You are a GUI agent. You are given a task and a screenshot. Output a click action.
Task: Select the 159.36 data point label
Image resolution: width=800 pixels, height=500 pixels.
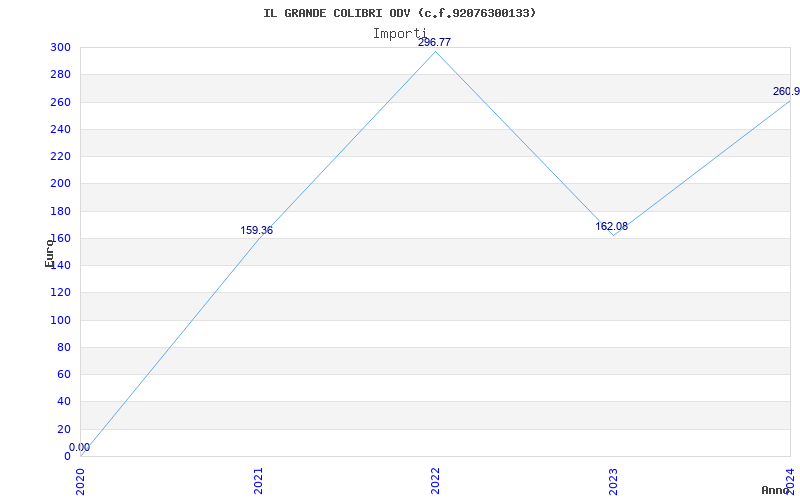(x=257, y=231)
